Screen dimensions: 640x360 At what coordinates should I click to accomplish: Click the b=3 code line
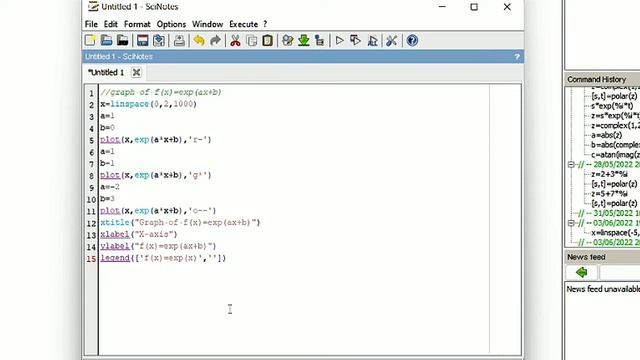108,199
